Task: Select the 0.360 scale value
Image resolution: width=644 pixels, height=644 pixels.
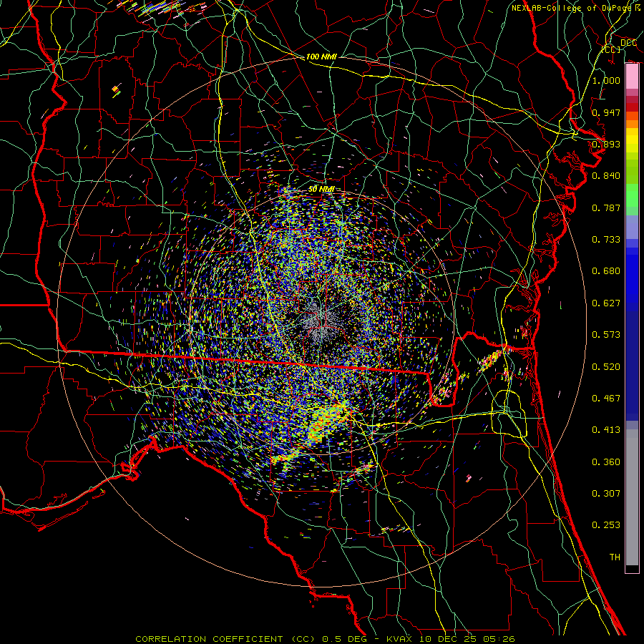Action: coord(606,462)
